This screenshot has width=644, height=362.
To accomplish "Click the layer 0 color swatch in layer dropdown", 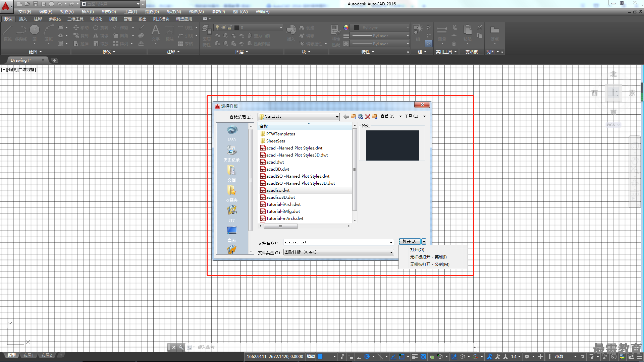I will click(237, 28).
